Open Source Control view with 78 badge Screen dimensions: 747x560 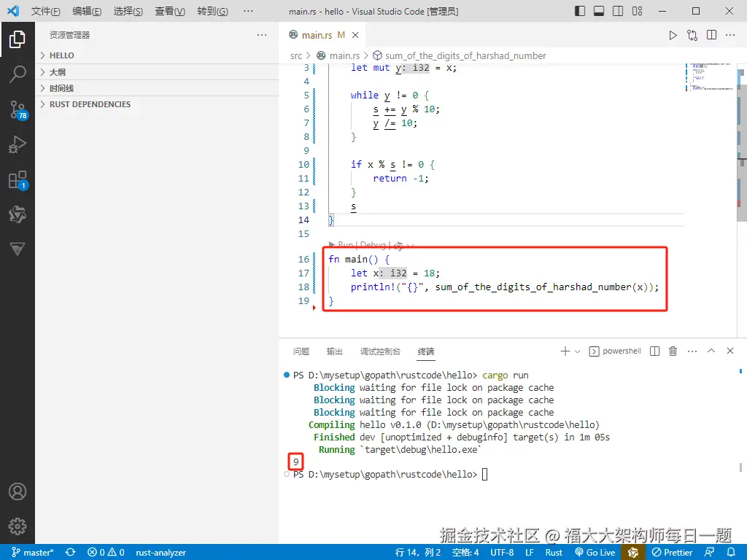pyautogui.click(x=18, y=110)
